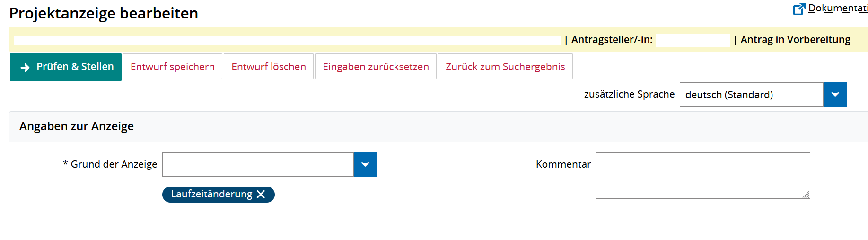This screenshot has width=868, height=240.
Task: Click the Antragsteller/-in name field
Action: pyautogui.click(x=693, y=41)
